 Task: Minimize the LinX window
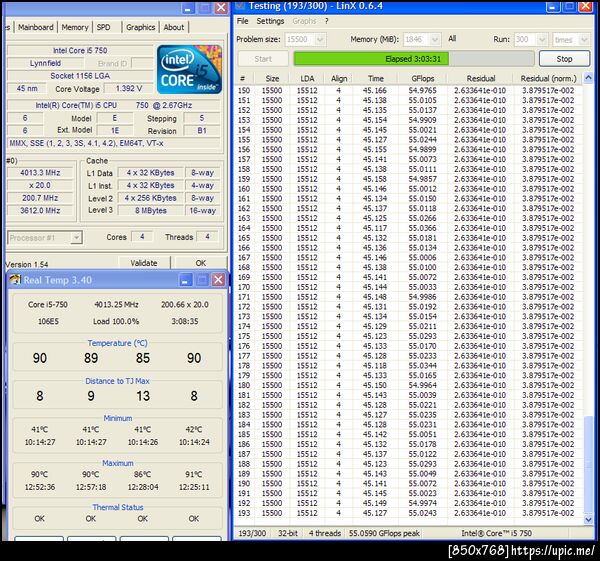click(x=553, y=6)
